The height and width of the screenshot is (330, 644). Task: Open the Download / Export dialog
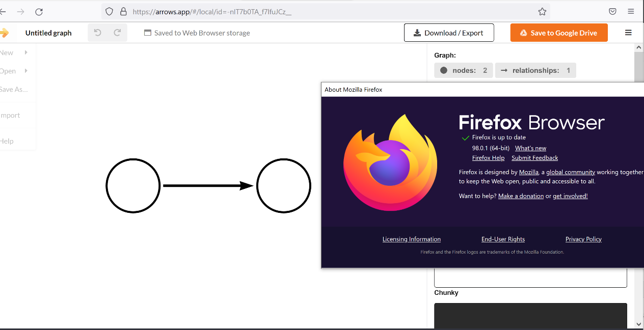(449, 33)
